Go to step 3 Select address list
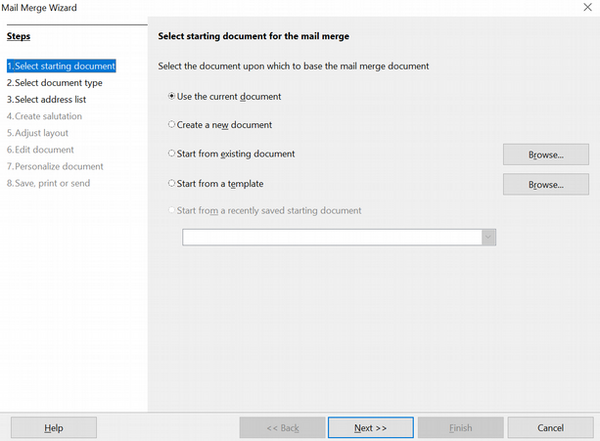Viewport: 600px width, 441px height. pos(46,100)
